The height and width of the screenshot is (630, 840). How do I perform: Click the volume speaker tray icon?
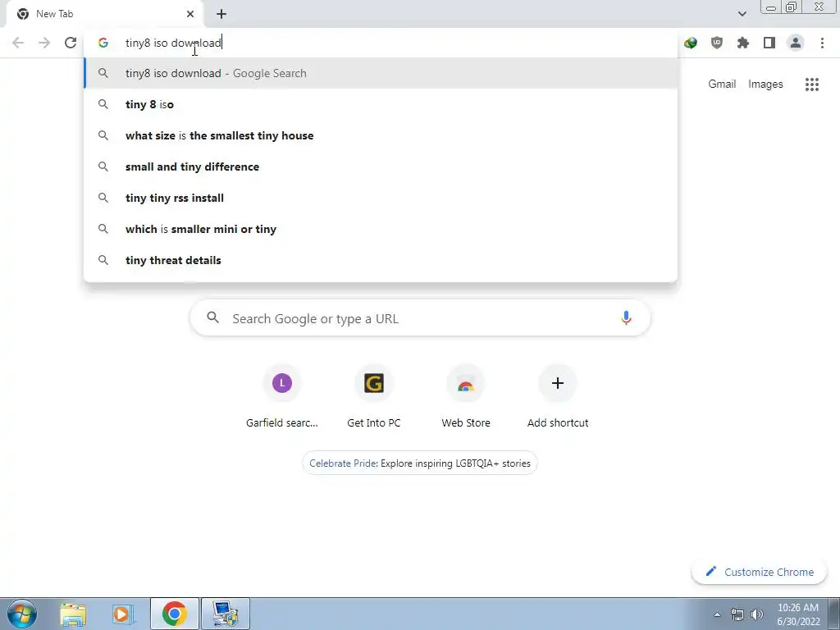[x=757, y=614]
